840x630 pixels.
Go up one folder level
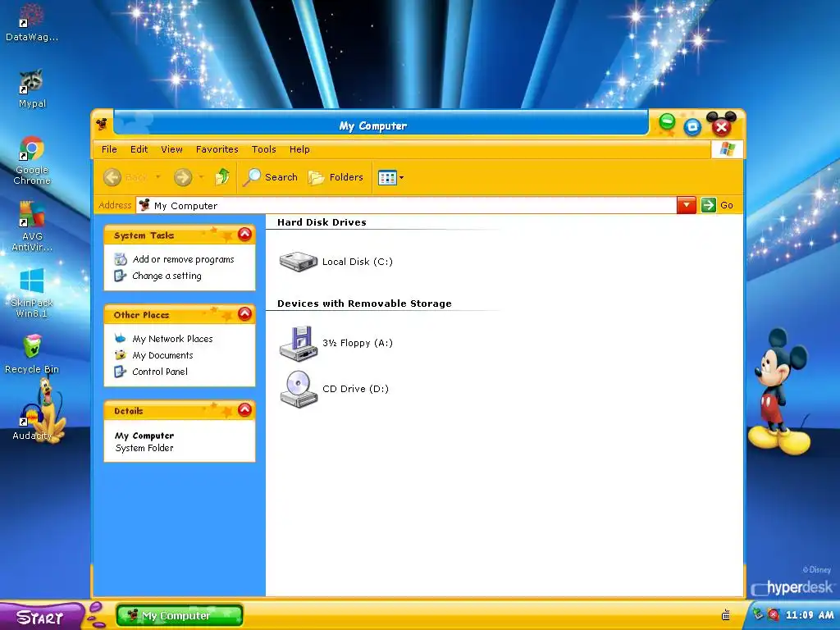click(x=221, y=177)
